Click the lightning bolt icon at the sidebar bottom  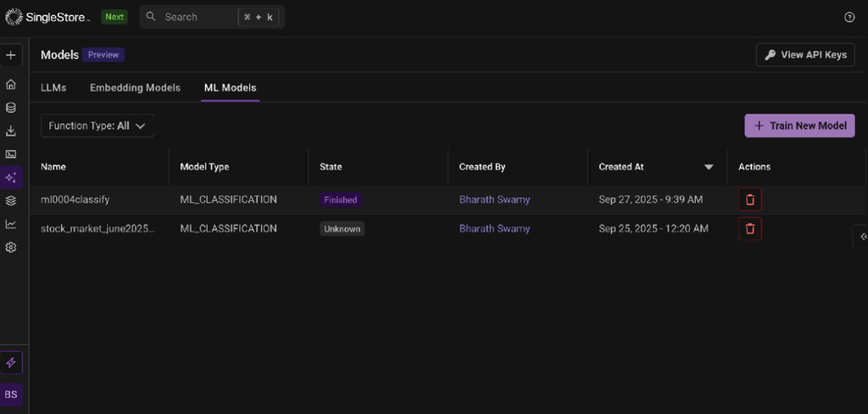(x=11, y=362)
